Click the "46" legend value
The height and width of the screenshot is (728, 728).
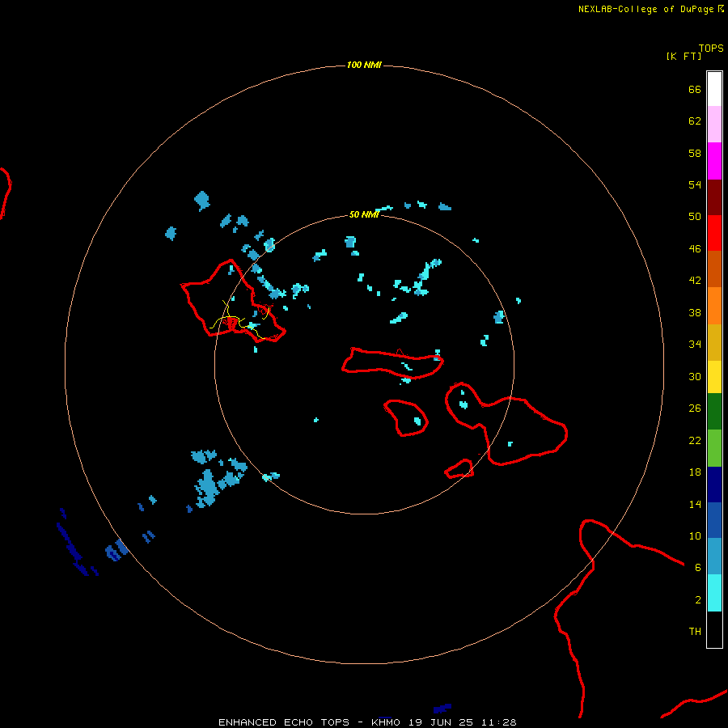coord(695,249)
